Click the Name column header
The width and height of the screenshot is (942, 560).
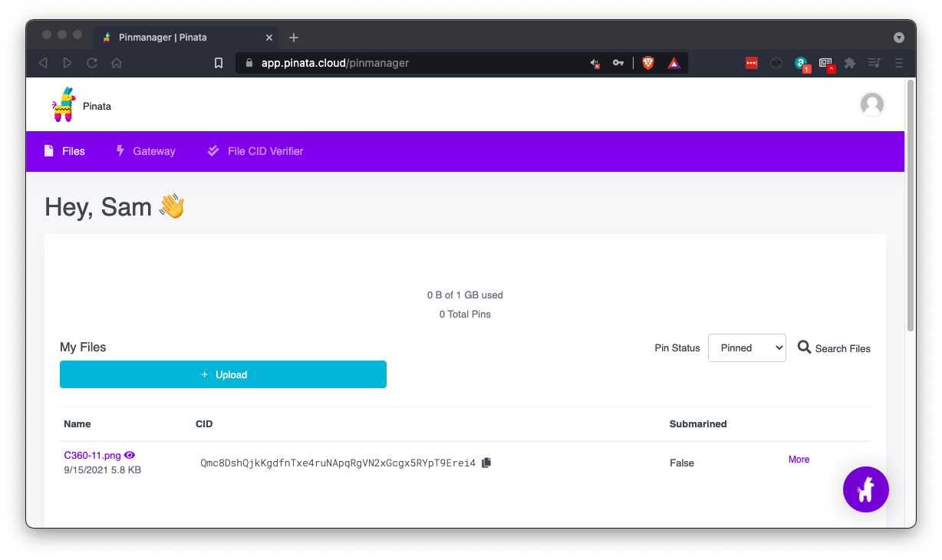pyautogui.click(x=77, y=423)
